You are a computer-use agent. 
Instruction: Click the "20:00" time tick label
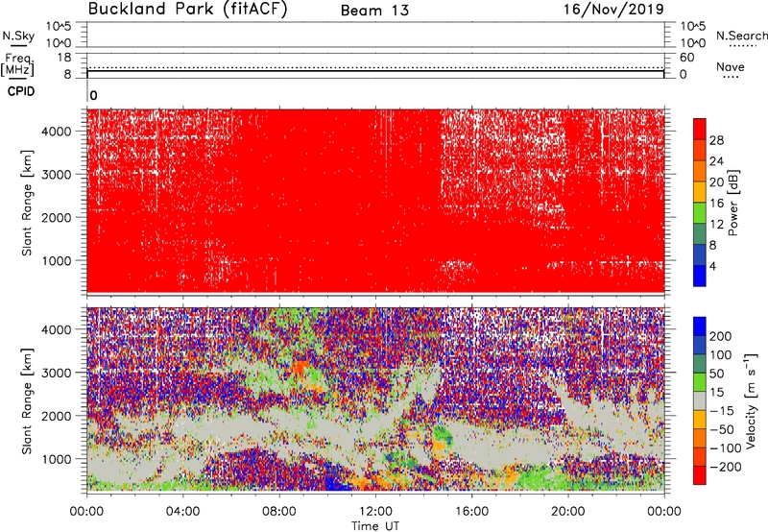click(x=568, y=512)
